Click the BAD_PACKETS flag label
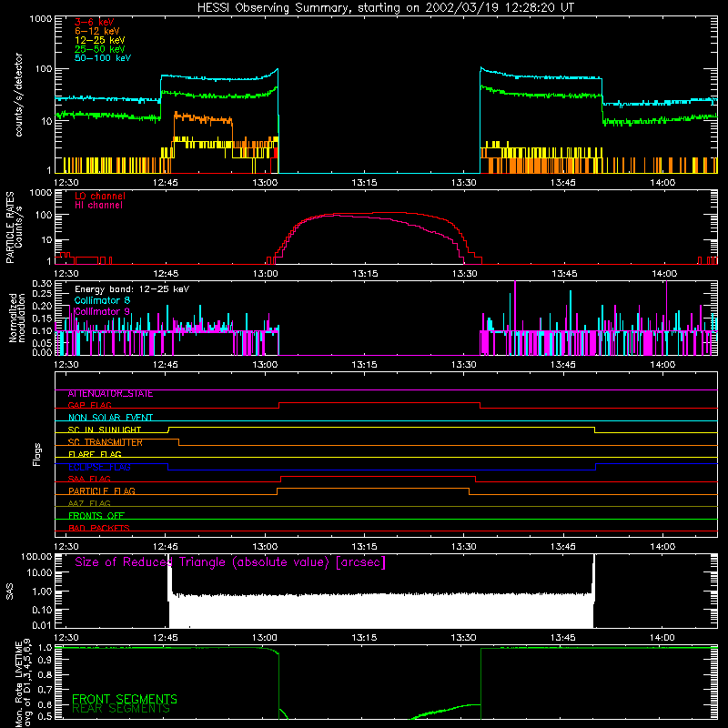The image size is (728, 728). [x=99, y=529]
